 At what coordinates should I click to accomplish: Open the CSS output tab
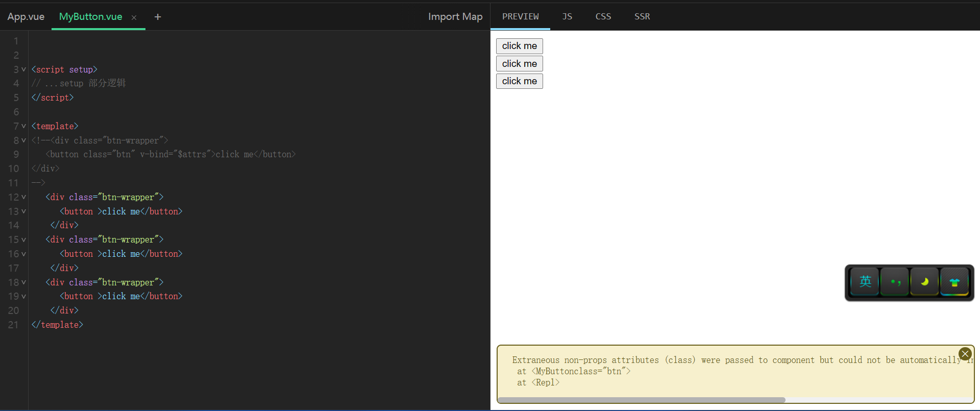603,16
